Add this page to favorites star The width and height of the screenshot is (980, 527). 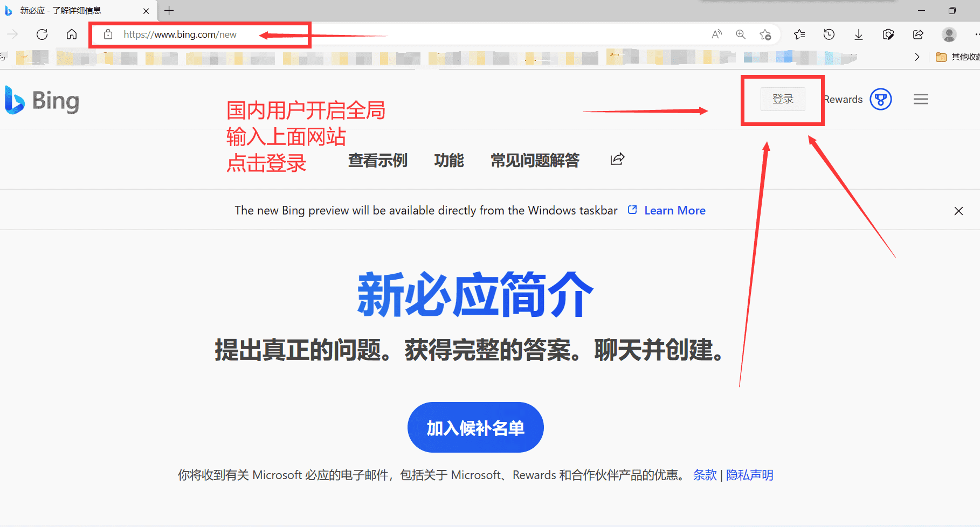(x=765, y=34)
